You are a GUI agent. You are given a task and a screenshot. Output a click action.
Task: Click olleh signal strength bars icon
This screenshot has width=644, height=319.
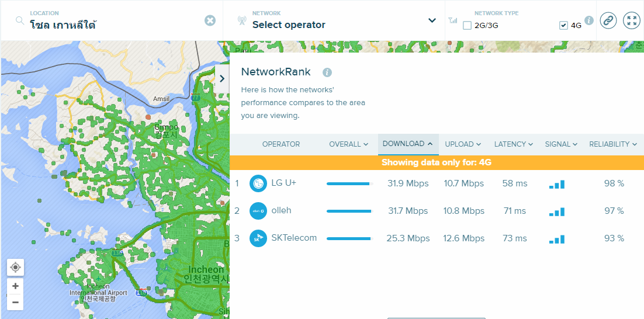point(557,212)
